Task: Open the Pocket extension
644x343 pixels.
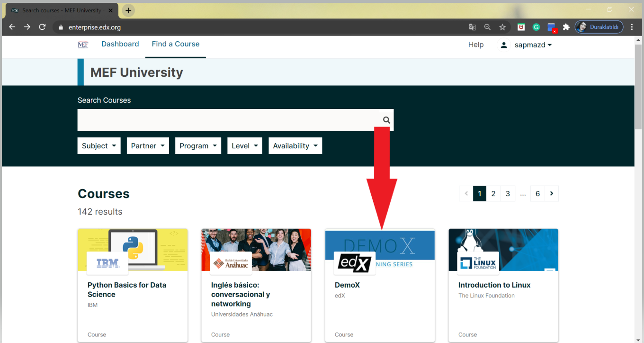Action: click(x=521, y=27)
